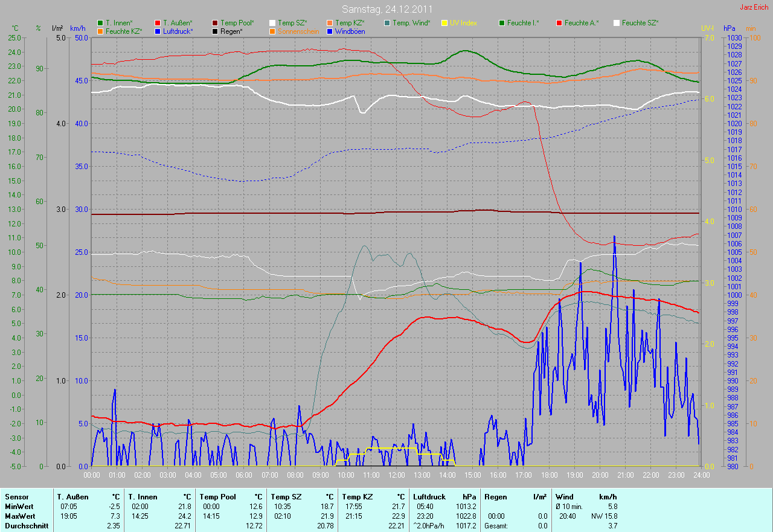Click the white Feuchte SZ legend swatch
This screenshot has height=532, width=773.
[617, 23]
